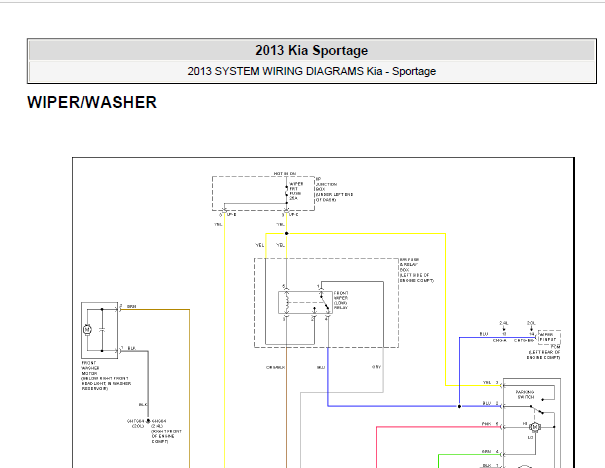Image resolution: width=605 pixels, height=468 pixels.
Task: Select BLU label under the relay box
Action: click(321, 367)
